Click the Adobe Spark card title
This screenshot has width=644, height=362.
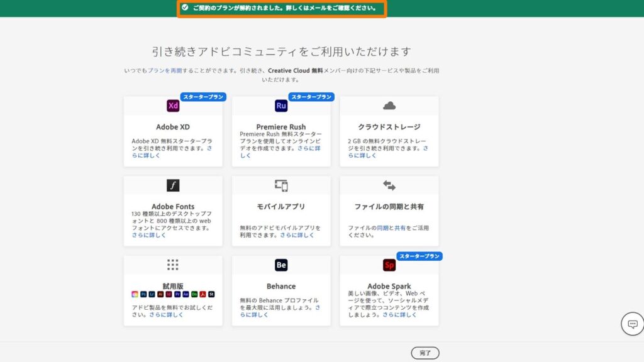pos(389,286)
